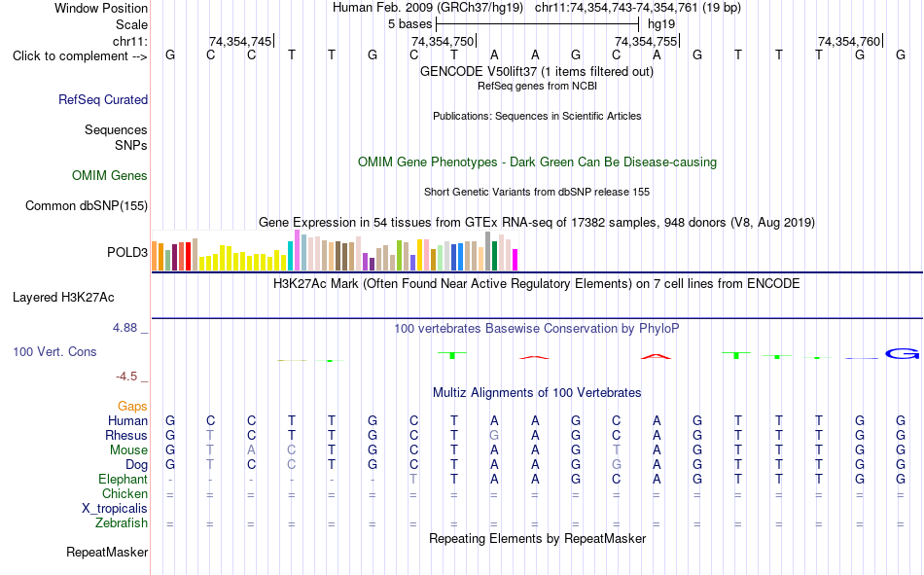Viewport: 924px width, 575px height.
Task: Click the OMIM Gene Phenotypes green title
Action: point(538,162)
